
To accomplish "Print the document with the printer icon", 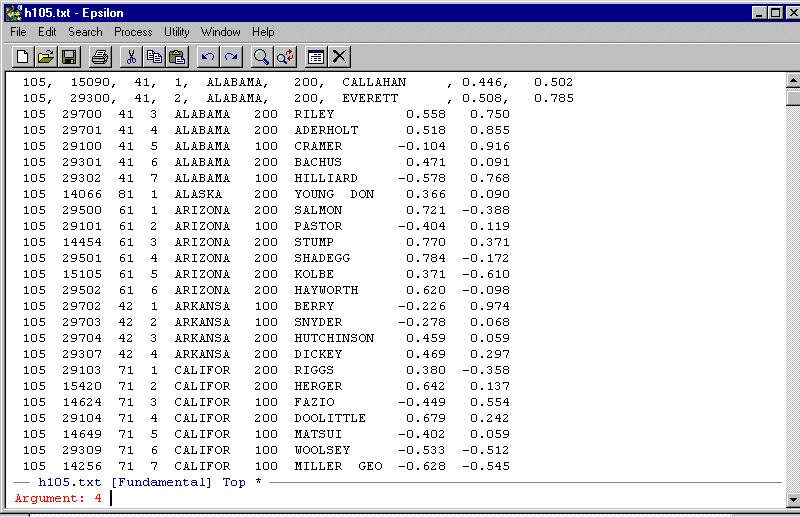I will coord(100,57).
